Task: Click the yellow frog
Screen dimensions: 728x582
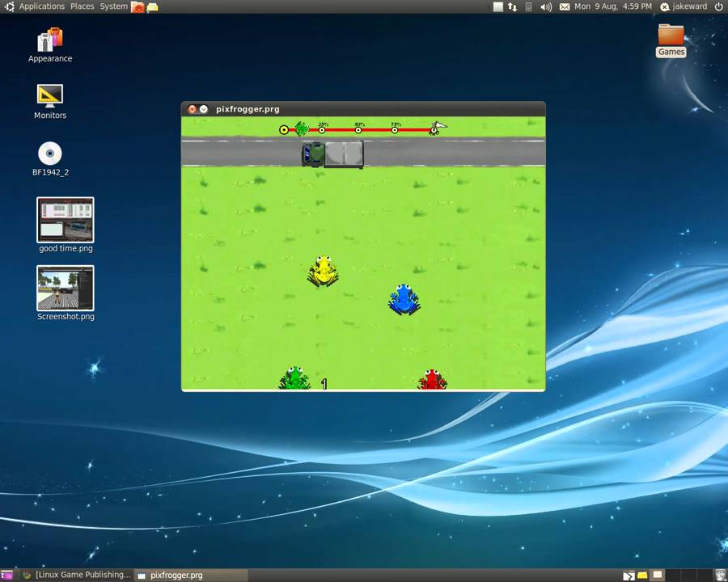Action: (323, 271)
